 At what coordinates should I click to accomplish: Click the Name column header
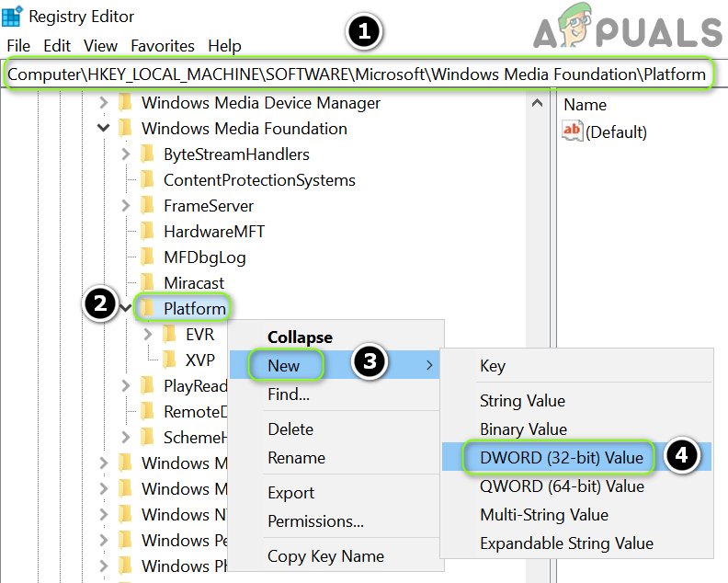point(586,105)
